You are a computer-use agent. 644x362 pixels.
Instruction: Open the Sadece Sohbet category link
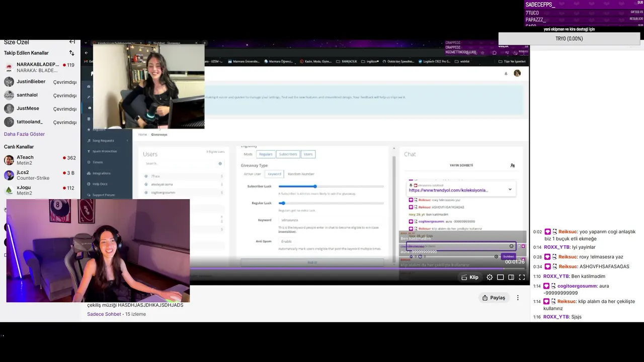click(x=104, y=314)
